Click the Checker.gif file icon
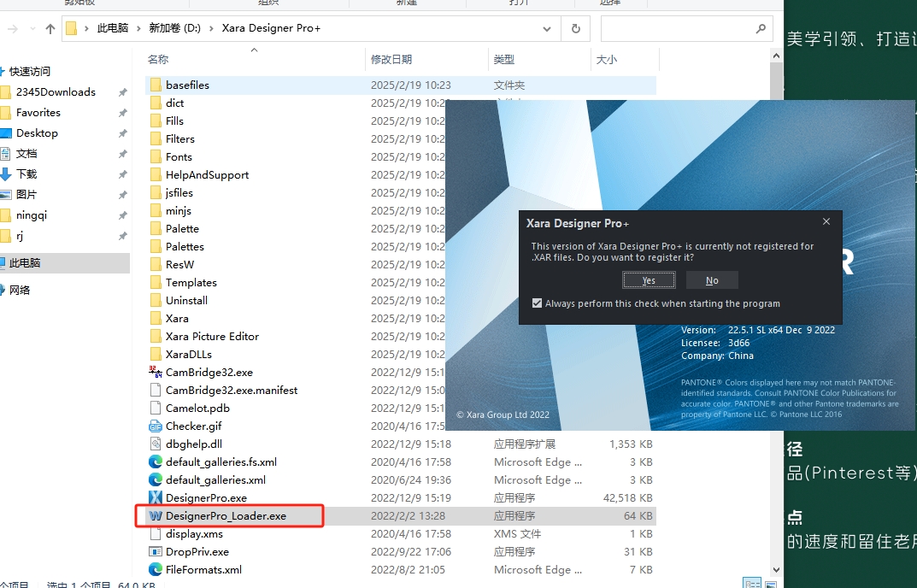917x588 pixels. (x=156, y=426)
